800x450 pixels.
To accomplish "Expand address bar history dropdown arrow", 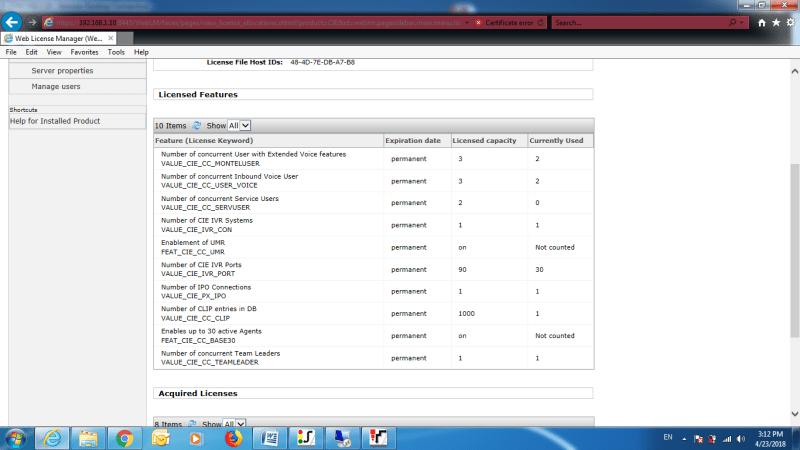I will (467, 22).
